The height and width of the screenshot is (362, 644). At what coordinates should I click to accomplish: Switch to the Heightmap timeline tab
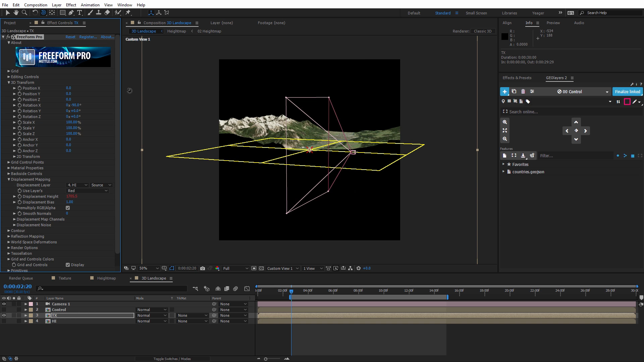coord(106,278)
